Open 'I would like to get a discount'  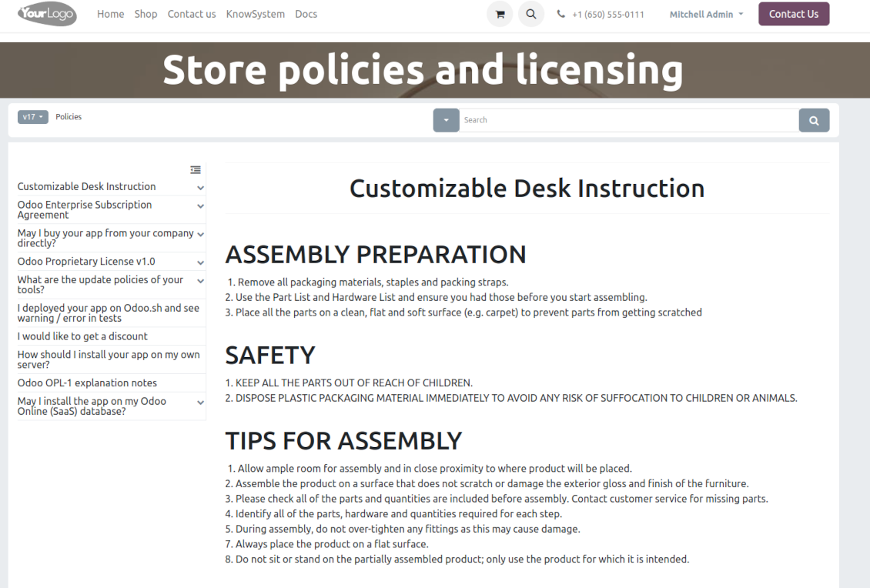82,336
